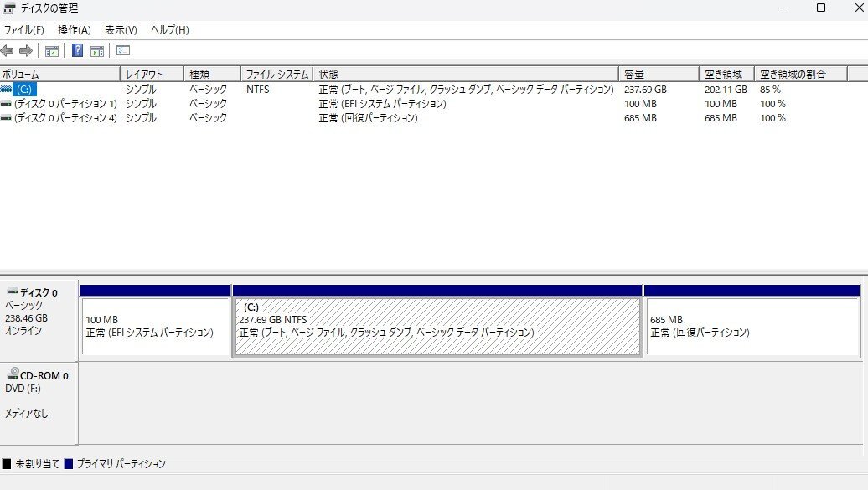The image size is (868, 490).
Task: Click the ディスク 0 パーティション 4 volume icon
Action: click(x=6, y=118)
